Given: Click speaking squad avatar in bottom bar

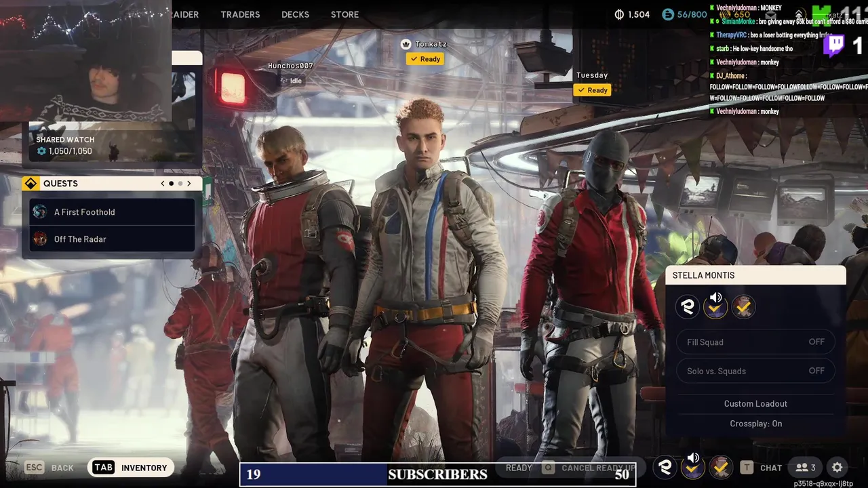Looking at the screenshot, I should click(692, 466).
